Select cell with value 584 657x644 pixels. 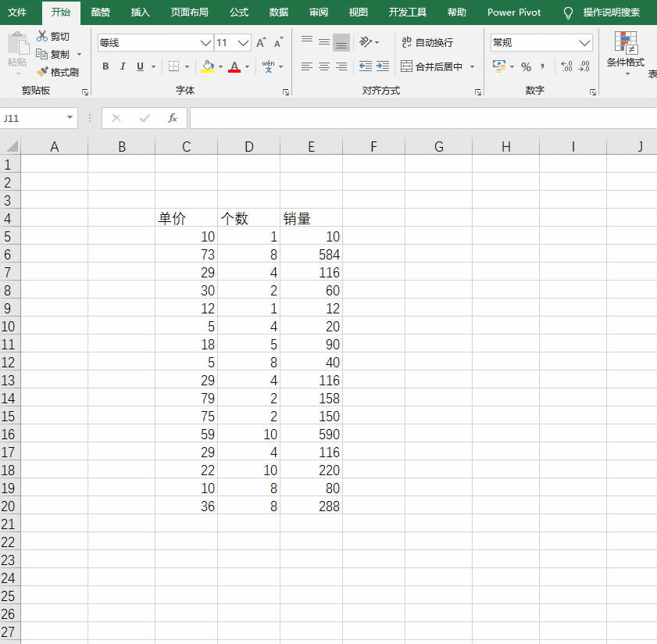tap(312, 255)
